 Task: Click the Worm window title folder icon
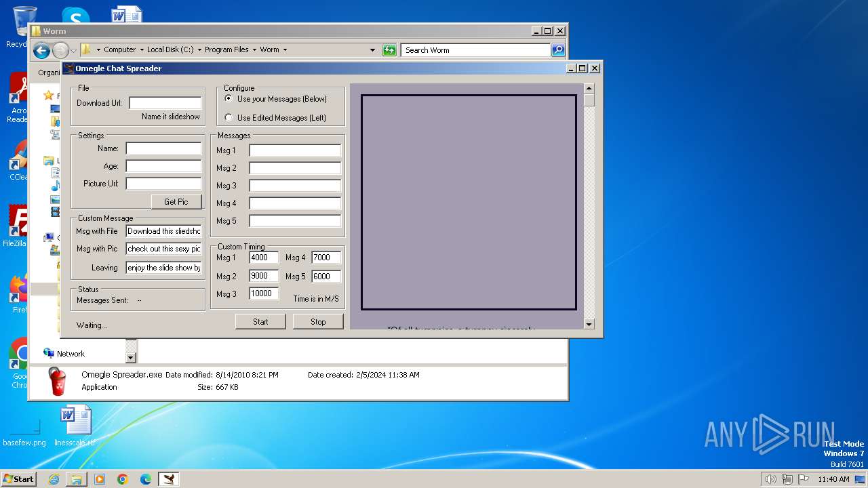pos(36,31)
